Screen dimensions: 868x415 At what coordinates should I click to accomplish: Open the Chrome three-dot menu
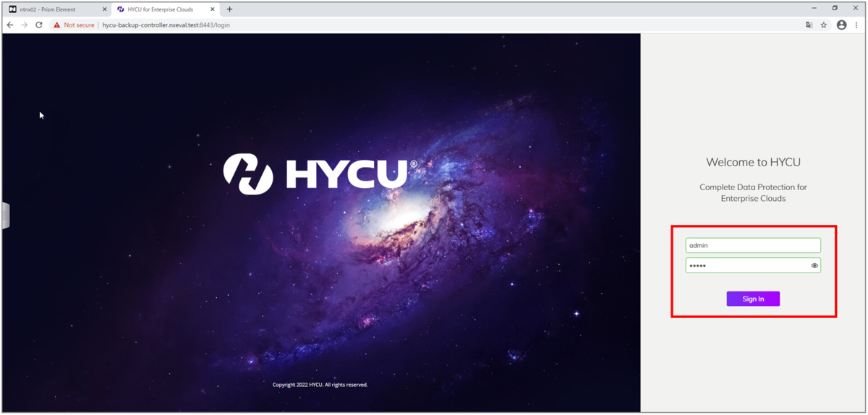(x=856, y=25)
